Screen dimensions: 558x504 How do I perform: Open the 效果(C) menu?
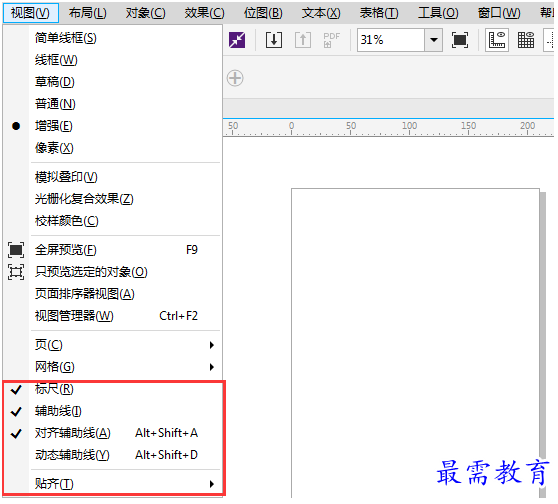(204, 13)
